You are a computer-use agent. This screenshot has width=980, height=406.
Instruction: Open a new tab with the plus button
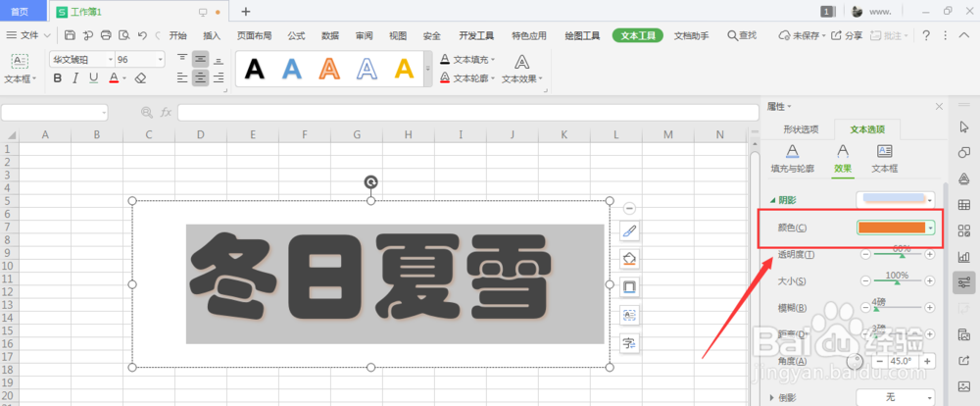pos(246,11)
